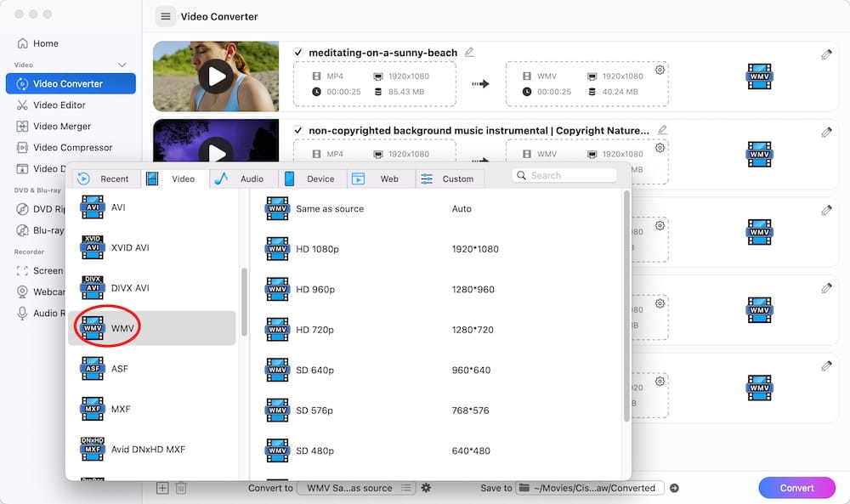Select AVI format in the list
This screenshot has height=504, width=850.
click(152, 207)
